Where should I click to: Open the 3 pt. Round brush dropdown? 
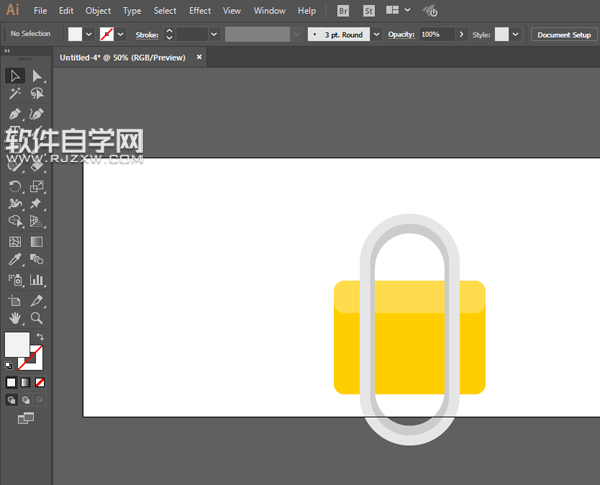(x=377, y=34)
